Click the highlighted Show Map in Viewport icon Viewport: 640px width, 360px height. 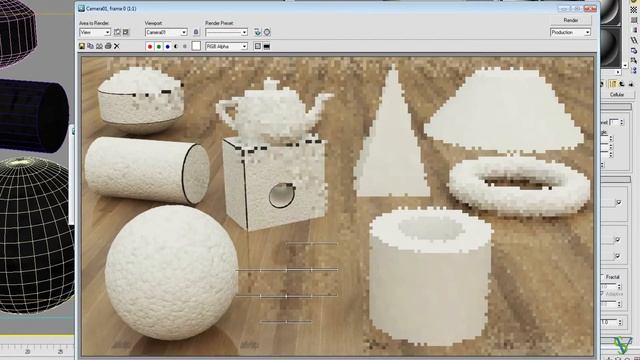click(612, 84)
